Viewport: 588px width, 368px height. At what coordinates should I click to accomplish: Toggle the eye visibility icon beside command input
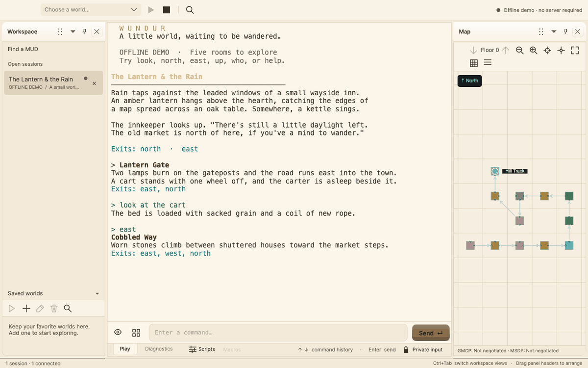118,332
